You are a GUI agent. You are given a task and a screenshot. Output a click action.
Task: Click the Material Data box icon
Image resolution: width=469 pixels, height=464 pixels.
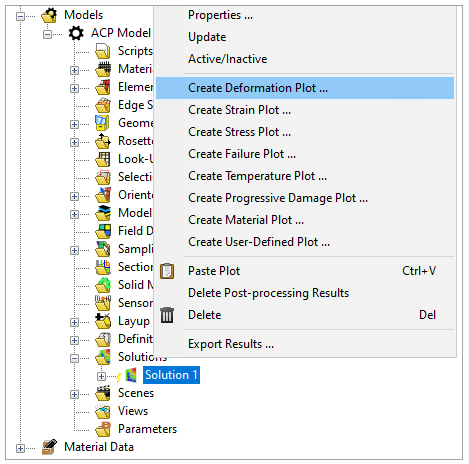click(x=49, y=447)
